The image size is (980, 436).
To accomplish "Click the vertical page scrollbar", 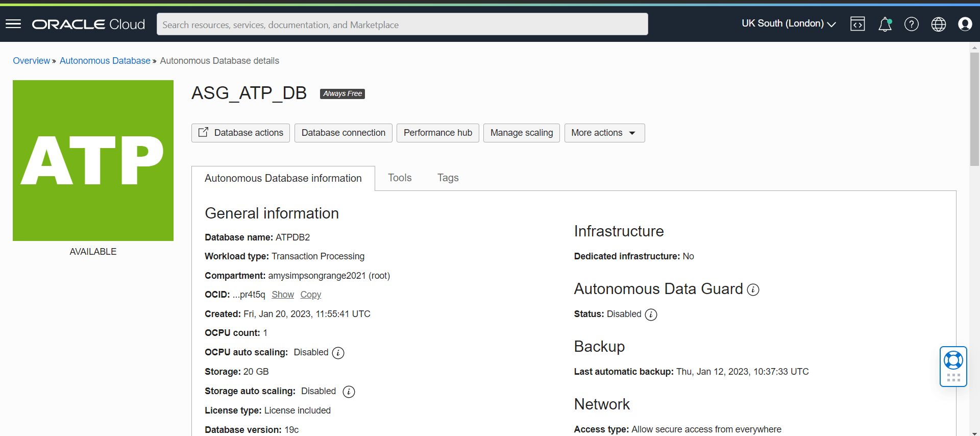I will click(974, 109).
